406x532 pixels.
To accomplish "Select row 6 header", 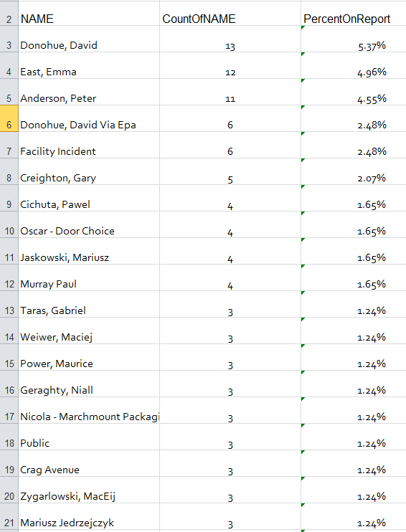I will (9, 118).
